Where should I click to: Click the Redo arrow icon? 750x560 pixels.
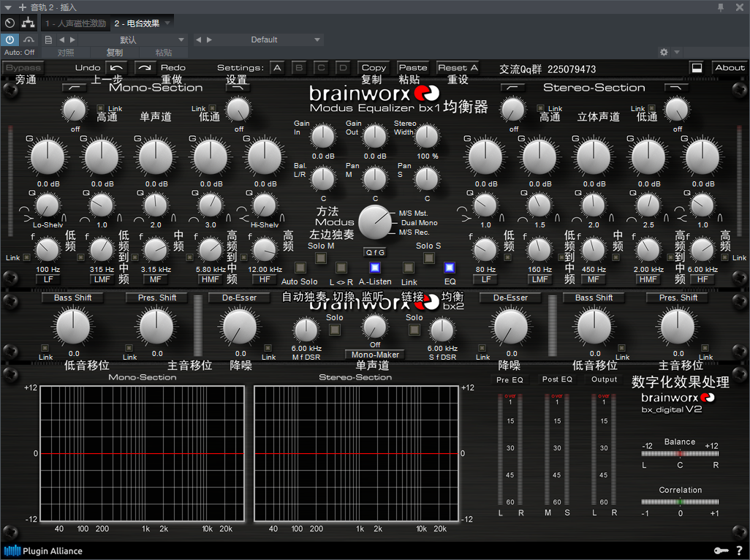pos(145,68)
